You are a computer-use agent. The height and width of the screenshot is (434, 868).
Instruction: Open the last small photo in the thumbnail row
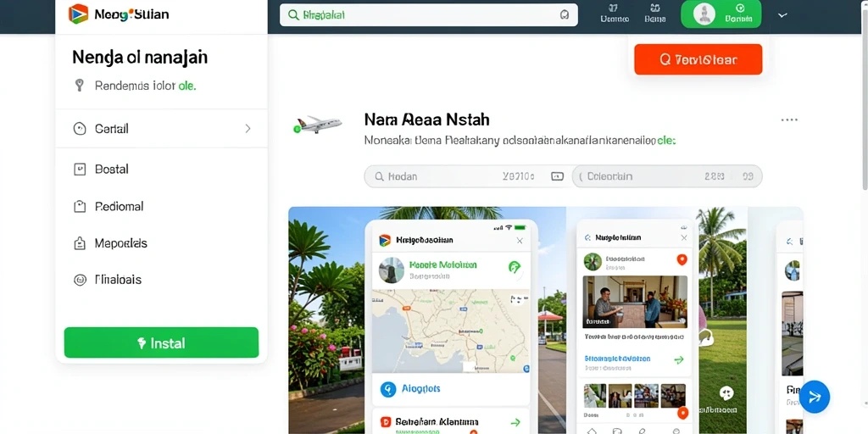point(672,396)
